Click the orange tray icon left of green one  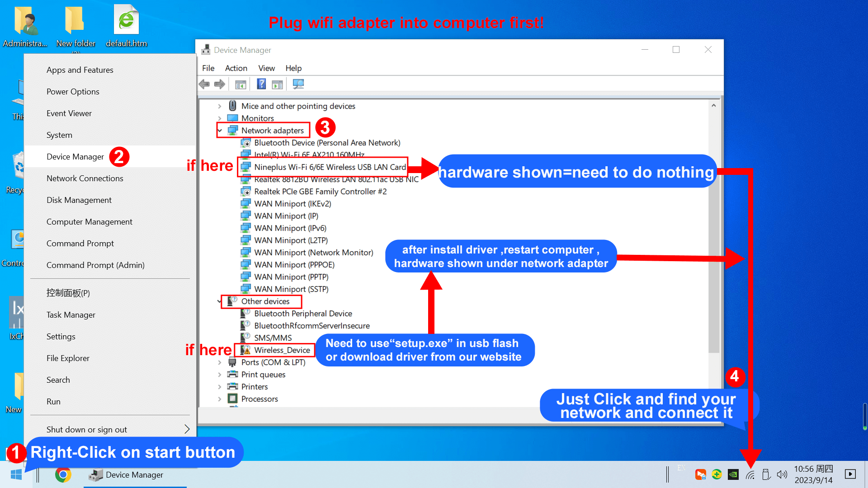click(x=700, y=474)
